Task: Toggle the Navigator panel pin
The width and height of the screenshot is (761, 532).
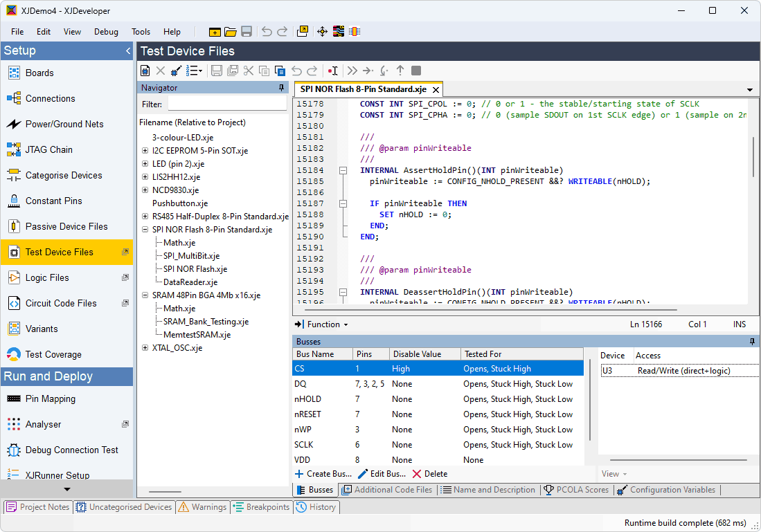Action: click(282, 88)
